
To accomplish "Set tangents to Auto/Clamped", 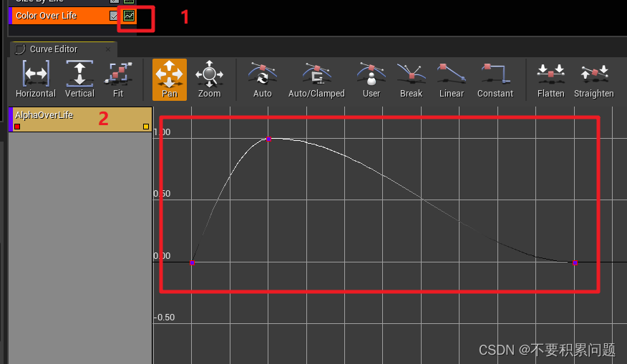I will pos(316,79).
